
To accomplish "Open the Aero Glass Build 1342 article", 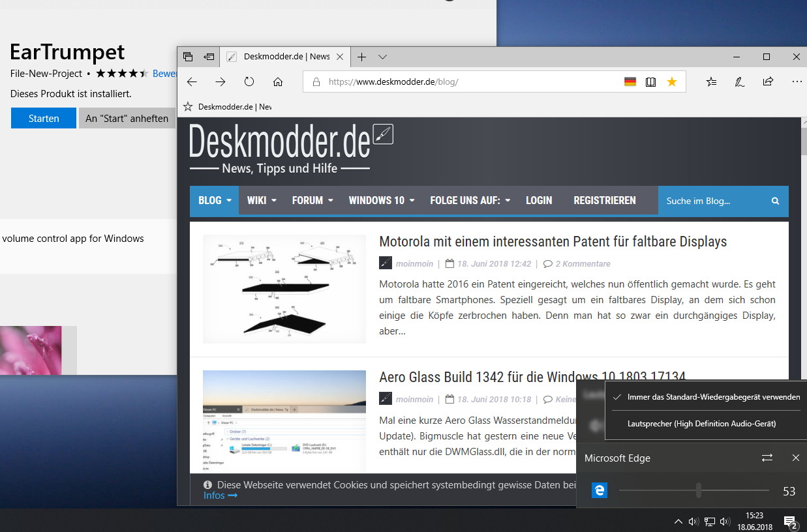I will coord(532,377).
